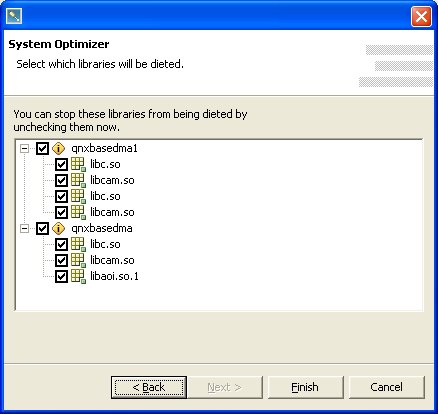Select libc.so label under qnxbasedma
438x414 pixels.
click(x=105, y=244)
